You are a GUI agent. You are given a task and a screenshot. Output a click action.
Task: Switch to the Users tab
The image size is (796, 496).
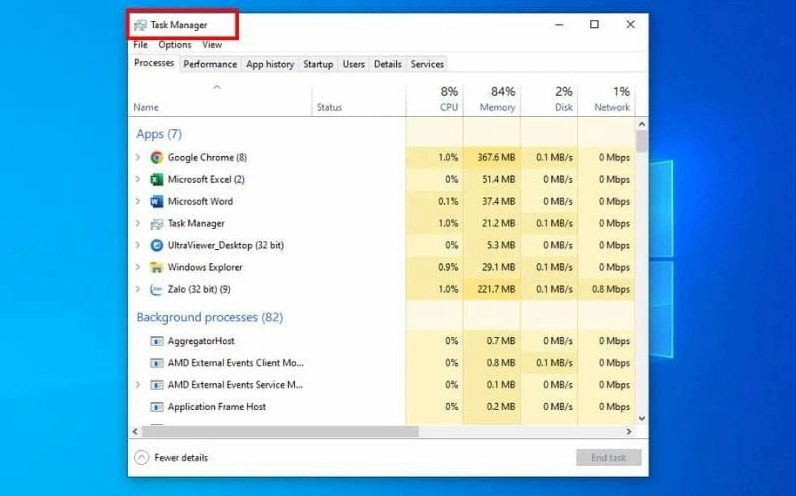353,64
